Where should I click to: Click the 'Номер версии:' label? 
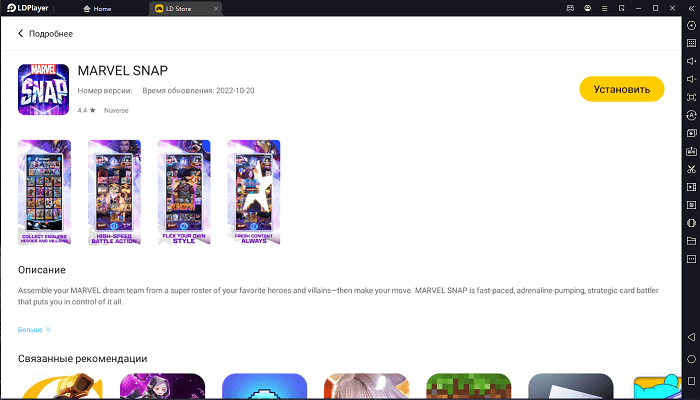105,91
